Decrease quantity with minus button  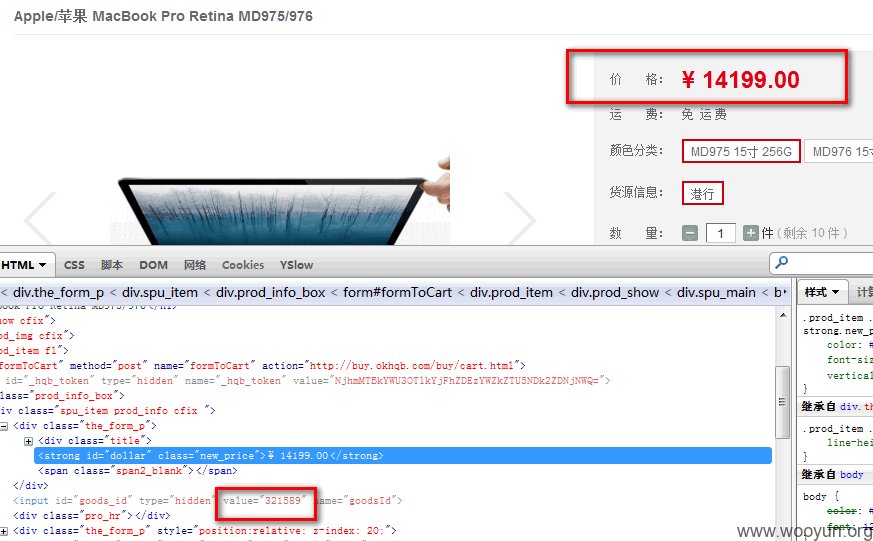[x=690, y=233]
